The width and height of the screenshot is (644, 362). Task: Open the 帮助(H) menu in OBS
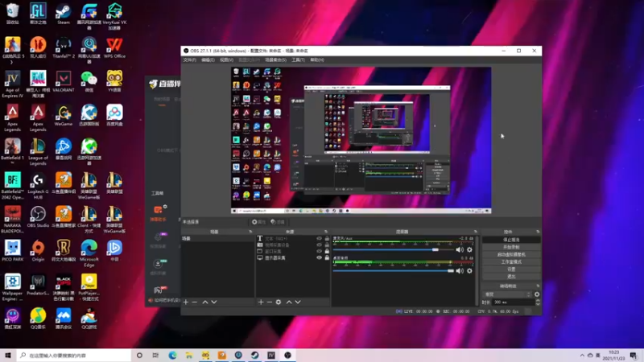tap(317, 60)
